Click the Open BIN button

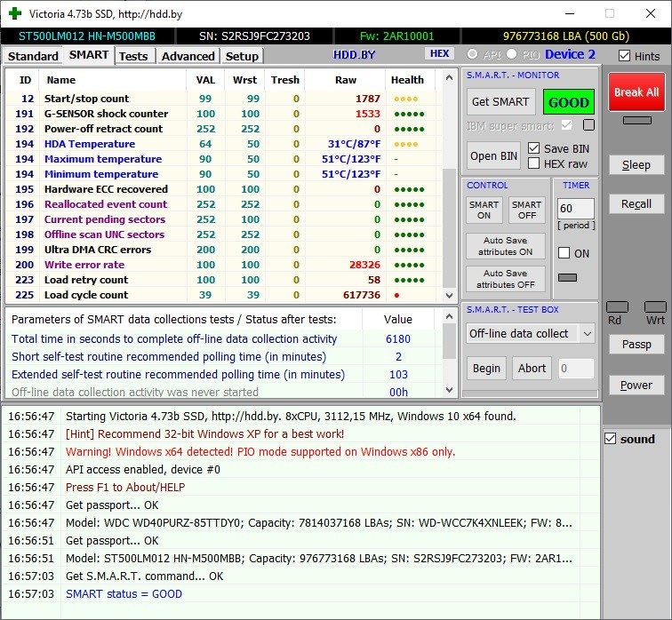click(x=493, y=155)
